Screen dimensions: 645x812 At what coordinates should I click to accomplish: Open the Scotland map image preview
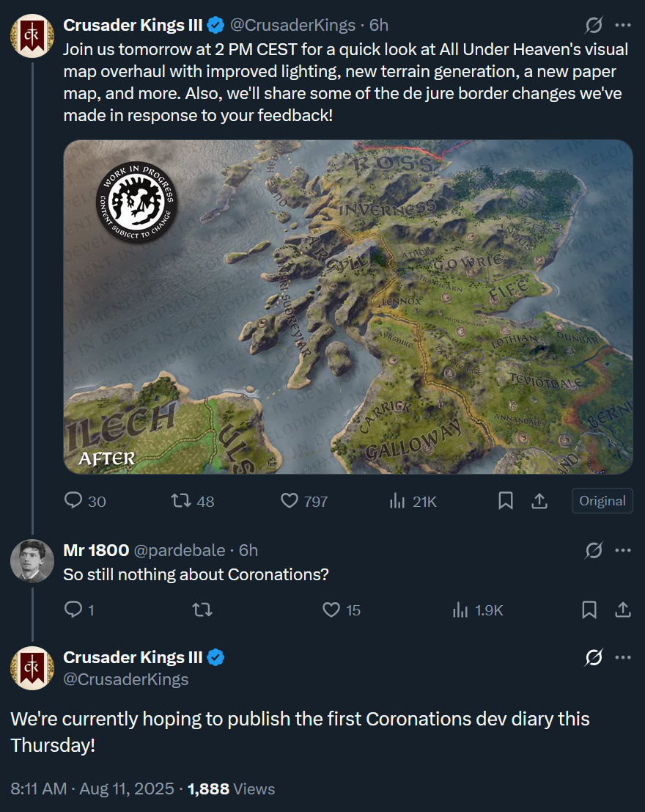click(x=348, y=307)
